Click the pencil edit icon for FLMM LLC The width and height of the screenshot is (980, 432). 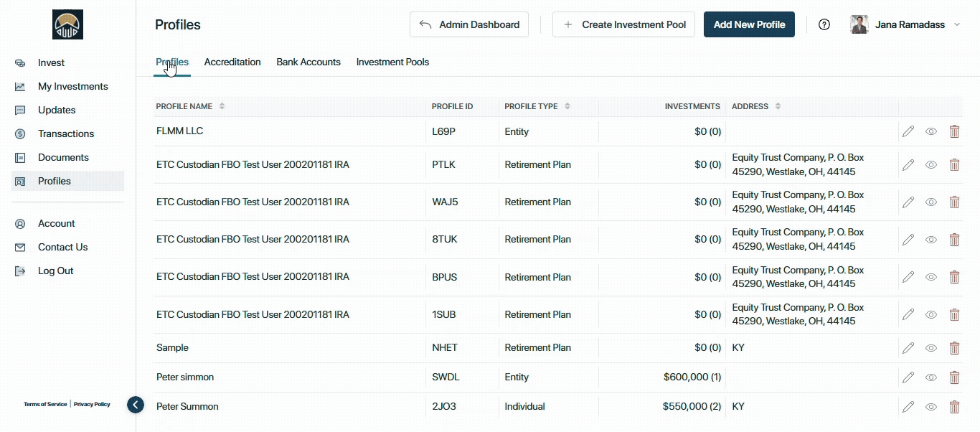tap(908, 131)
